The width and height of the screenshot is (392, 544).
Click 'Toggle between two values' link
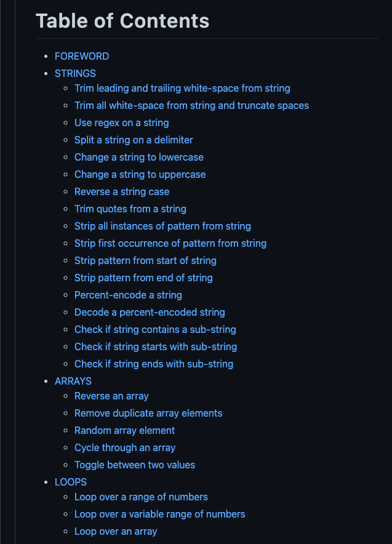point(135,465)
